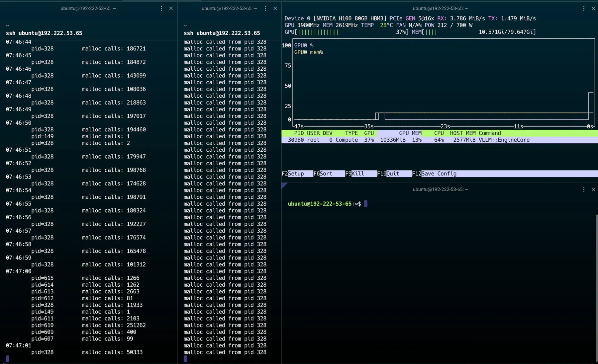Click the Command column header

click(490, 133)
